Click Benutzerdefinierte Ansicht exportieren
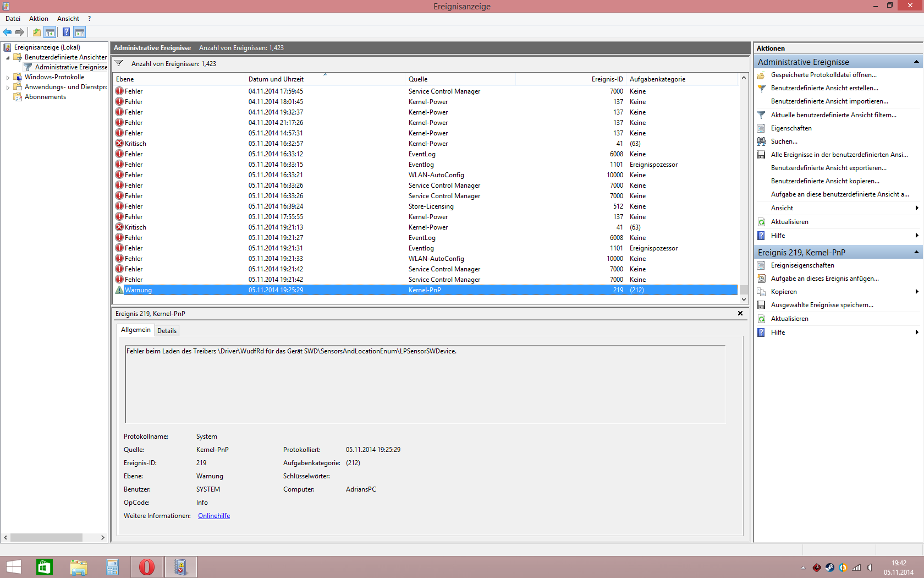 point(828,168)
